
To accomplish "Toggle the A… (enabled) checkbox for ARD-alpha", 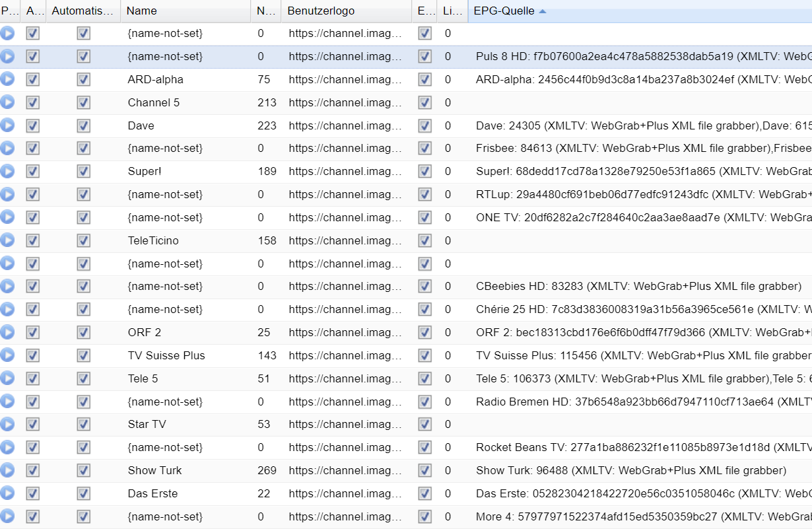I will [33, 79].
